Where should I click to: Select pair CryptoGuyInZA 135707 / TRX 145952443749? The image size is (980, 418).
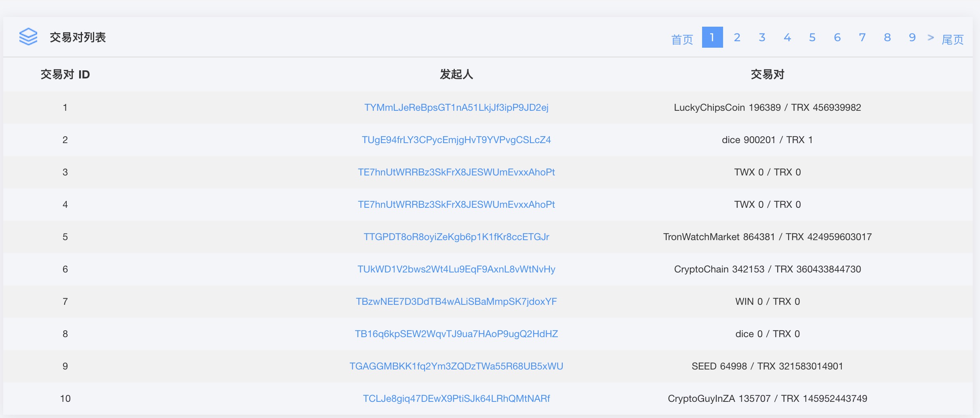[768, 399]
